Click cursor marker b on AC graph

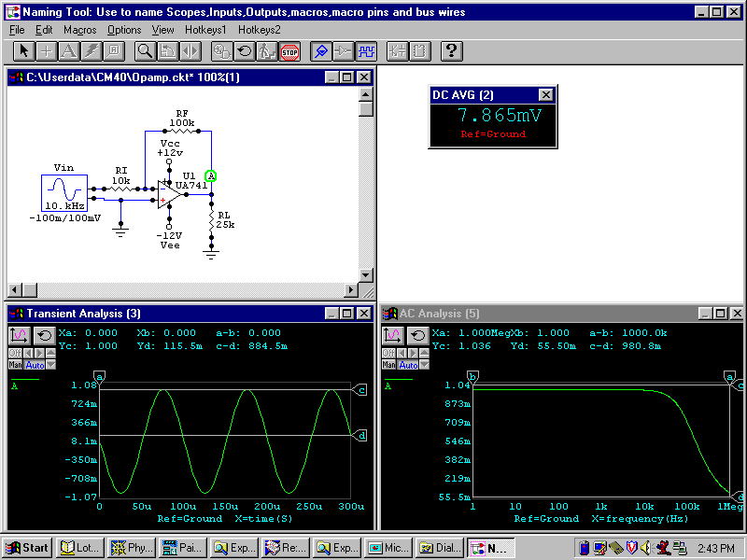pyautogui.click(x=472, y=377)
